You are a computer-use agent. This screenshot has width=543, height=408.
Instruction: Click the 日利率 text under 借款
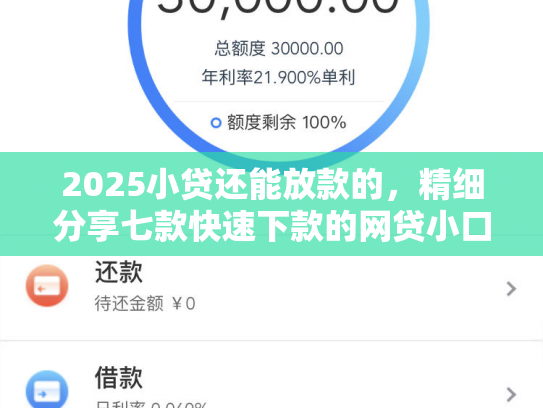point(151,405)
